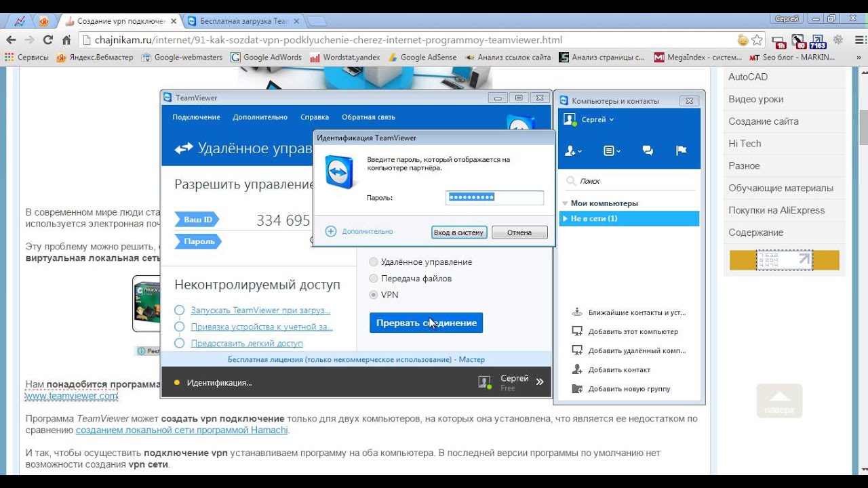Click the Chrome home icon
868x488 pixels.
pos(66,40)
